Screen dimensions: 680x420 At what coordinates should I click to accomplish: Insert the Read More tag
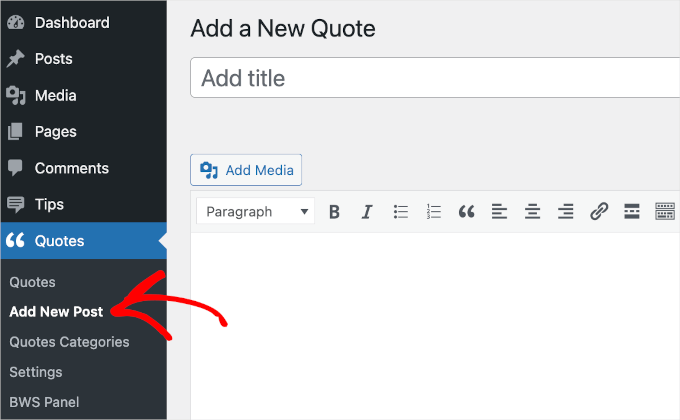tap(631, 211)
